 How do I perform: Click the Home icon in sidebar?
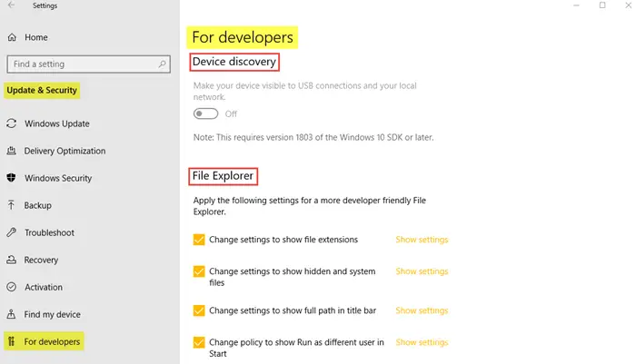[x=12, y=37]
